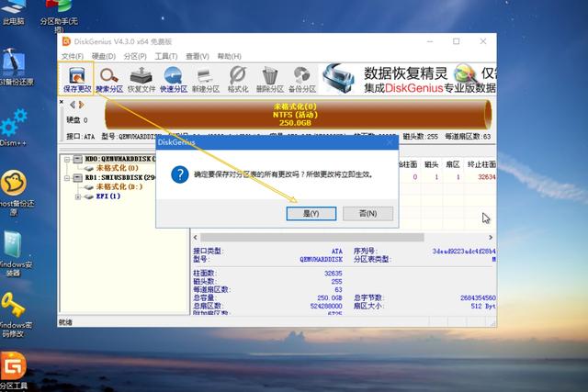Launch Quick Partition (快速分区) tool

click(x=174, y=79)
